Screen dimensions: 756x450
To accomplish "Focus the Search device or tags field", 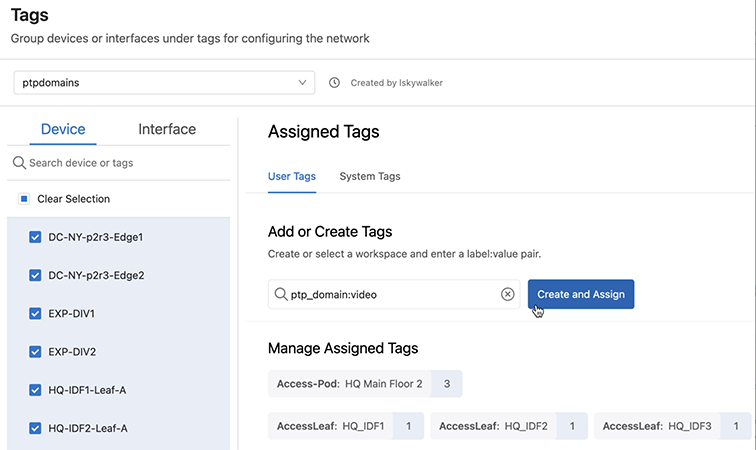I will [119, 163].
